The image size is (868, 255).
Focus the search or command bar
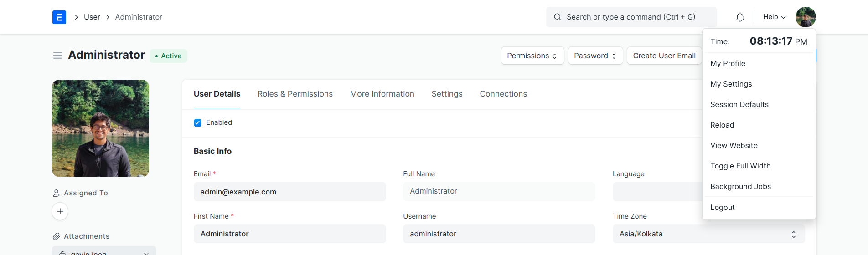pos(631,17)
